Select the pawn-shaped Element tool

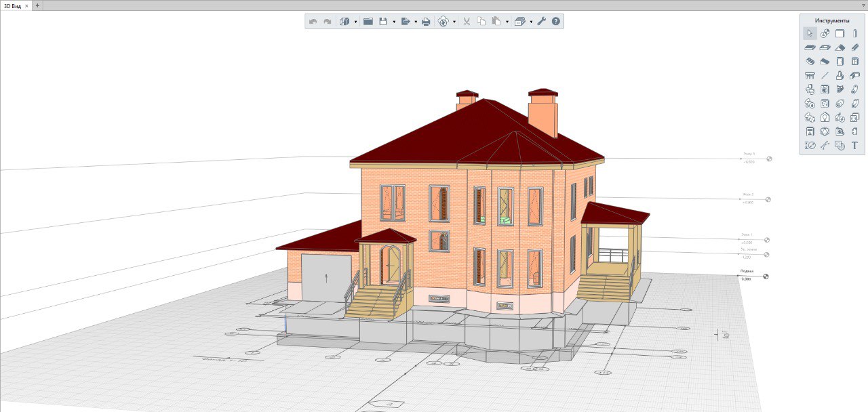tap(840, 75)
